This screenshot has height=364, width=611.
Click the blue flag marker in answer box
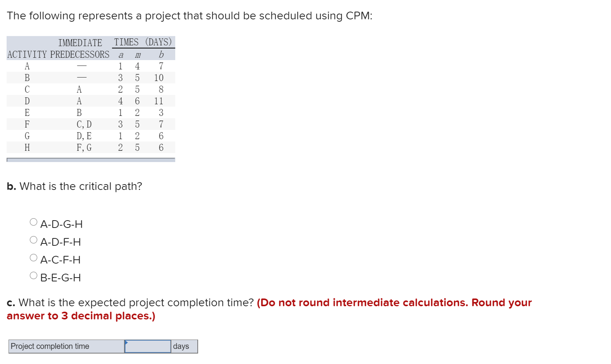(x=127, y=343)
